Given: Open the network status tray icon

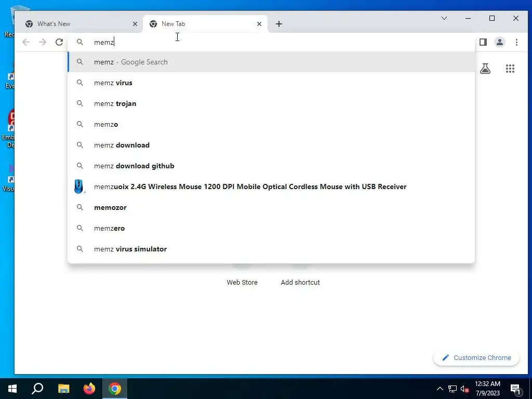Looking at the screenshot, I should [x=453, y=389].
